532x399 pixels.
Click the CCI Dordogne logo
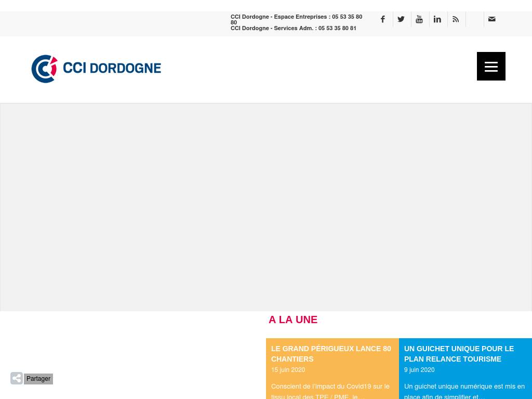coord(96,69)
